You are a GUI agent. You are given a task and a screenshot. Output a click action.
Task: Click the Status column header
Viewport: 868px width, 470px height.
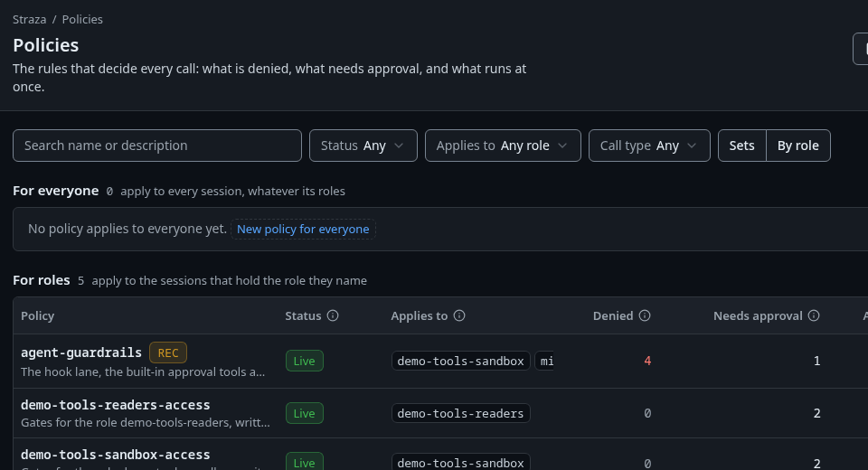coord(303,315)
